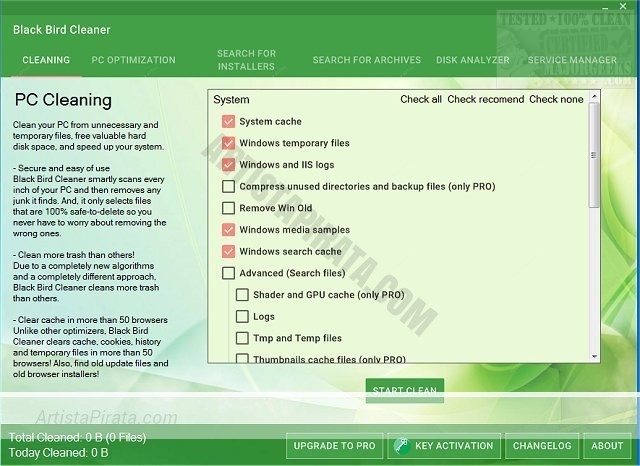Click the list scrollbar up arrow
This screenshot has height=466, width=640.
pos(594,97)
